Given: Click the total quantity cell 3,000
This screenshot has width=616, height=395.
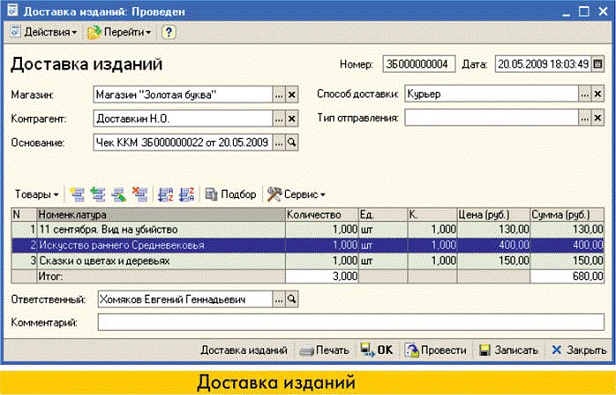Looking at the screenshot, I should [322, 276].
